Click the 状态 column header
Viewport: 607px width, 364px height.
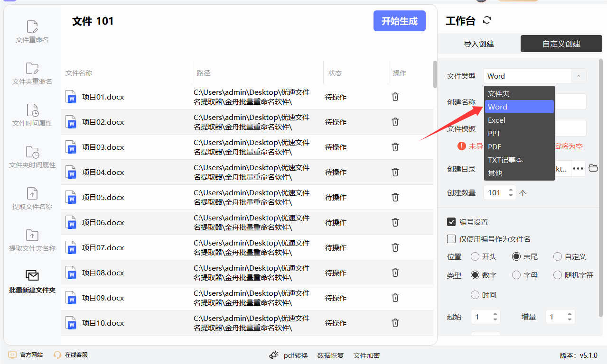tap(335, 73)
